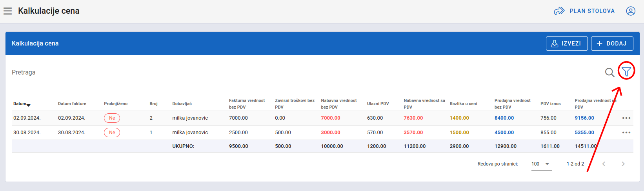The width and height of the screenshot is (644, 191).
Task: Sort by Datum fakture column
Action: click(x=72, y=104)
